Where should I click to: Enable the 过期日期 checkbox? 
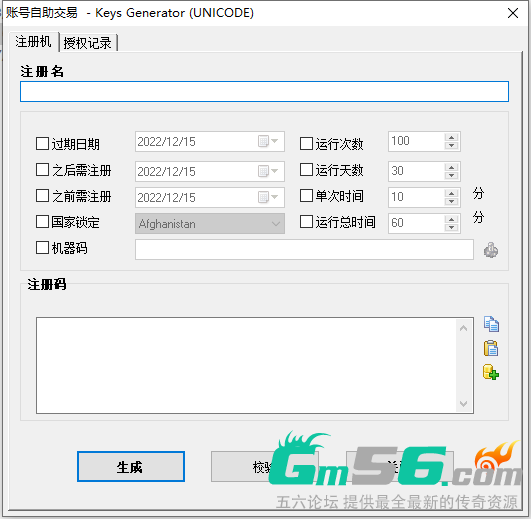pos(42,143)
